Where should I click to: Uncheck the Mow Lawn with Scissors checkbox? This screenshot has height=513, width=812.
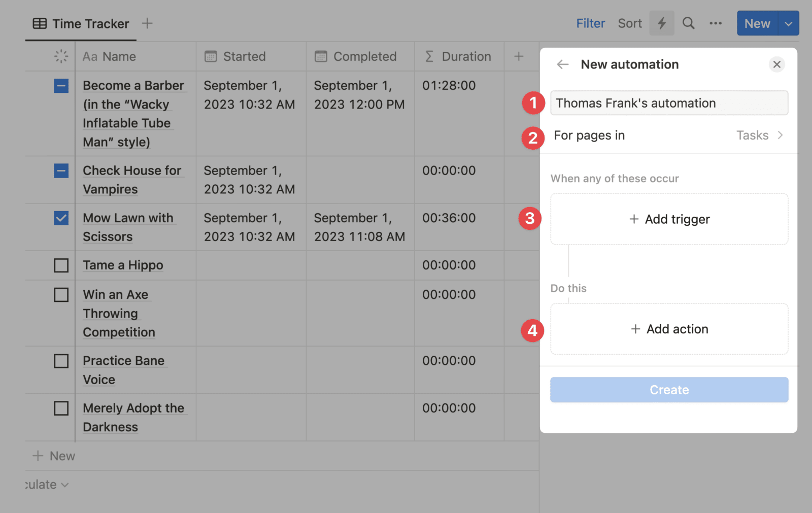[x=61, y=218]
